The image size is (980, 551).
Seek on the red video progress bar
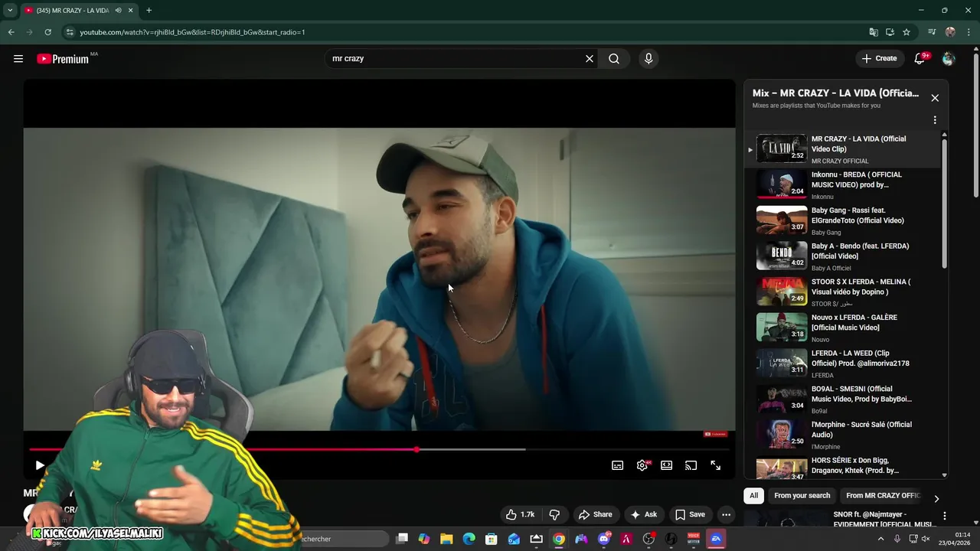click(x=379, y=449)
